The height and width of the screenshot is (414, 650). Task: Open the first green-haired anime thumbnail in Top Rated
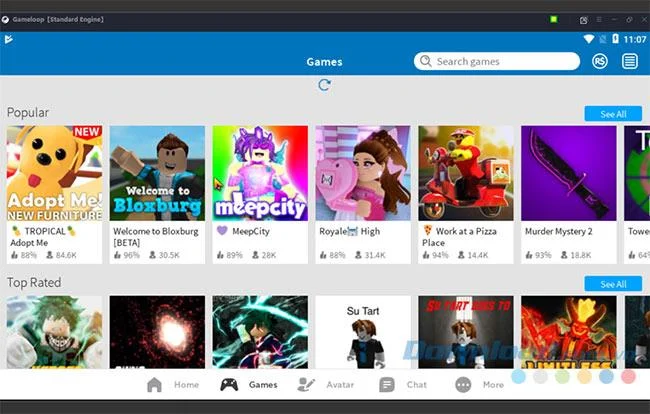[54, 332]
